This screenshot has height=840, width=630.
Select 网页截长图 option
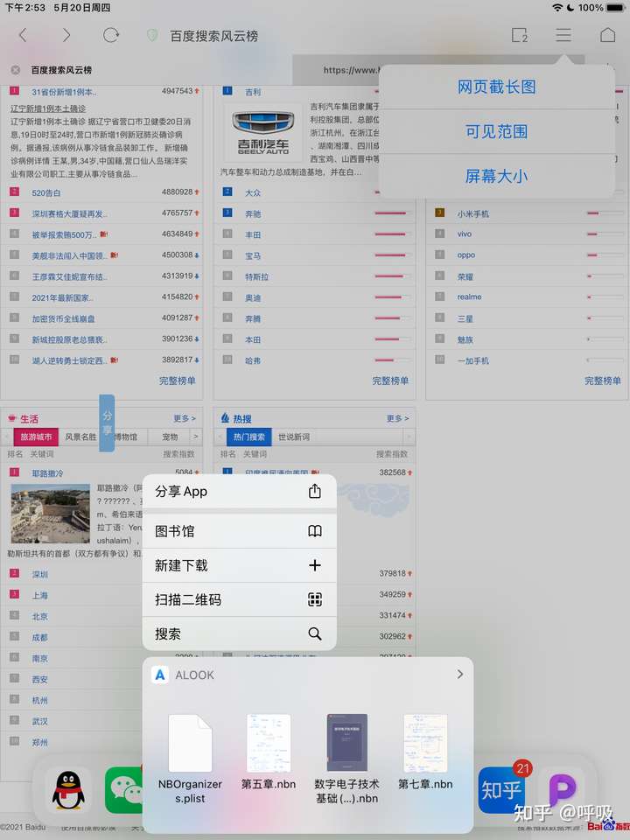pos(497,87)
